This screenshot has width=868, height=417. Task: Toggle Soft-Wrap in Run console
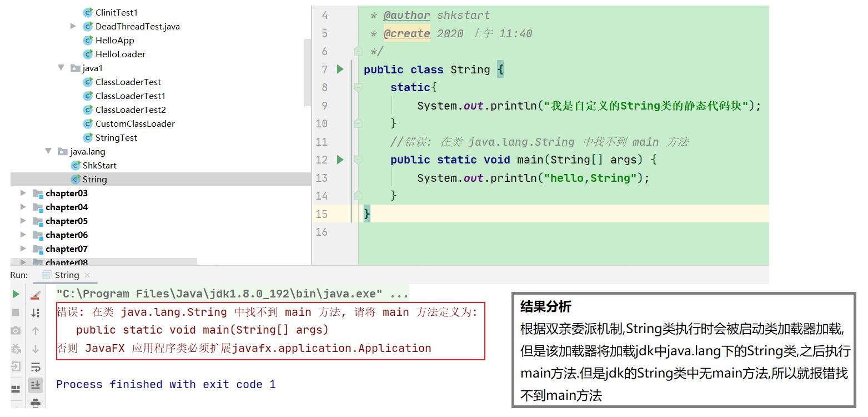coord(36,367)
